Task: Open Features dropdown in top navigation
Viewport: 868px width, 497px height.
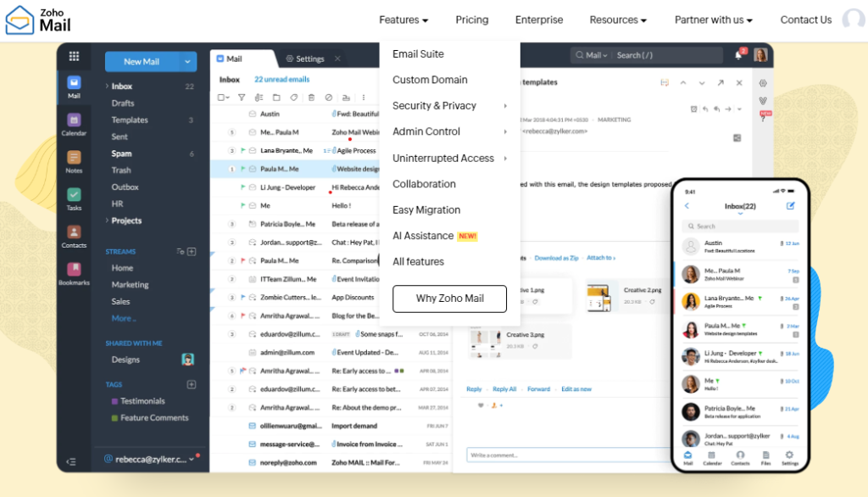Action: click(403, 20)
